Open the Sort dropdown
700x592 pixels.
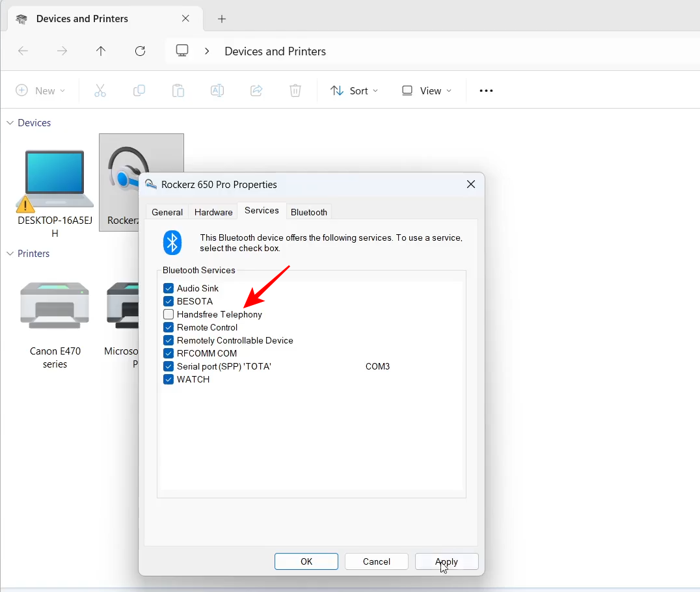(354, 91)
